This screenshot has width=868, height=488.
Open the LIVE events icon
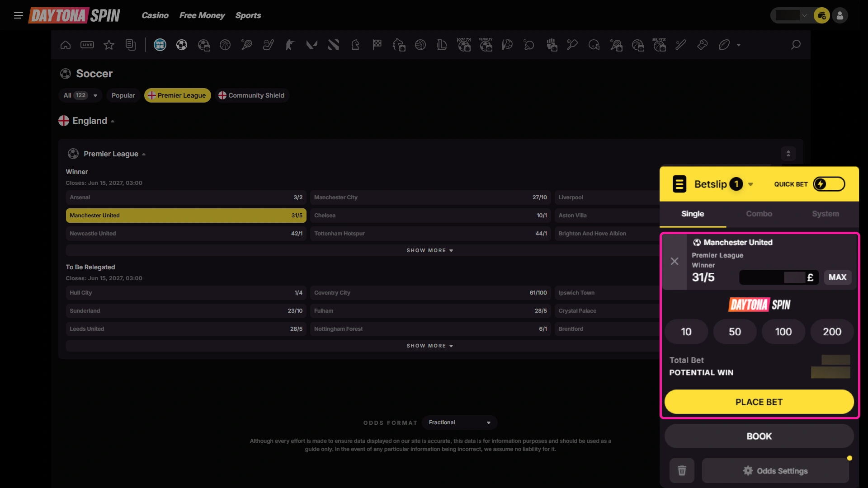click(x=87, y=45)
